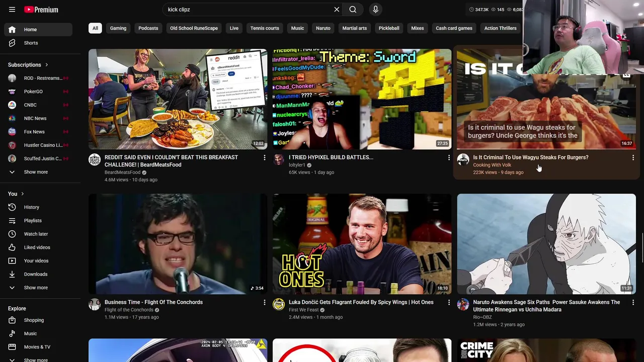Open watch History
The image size is (644, 362).
point(38,207)
